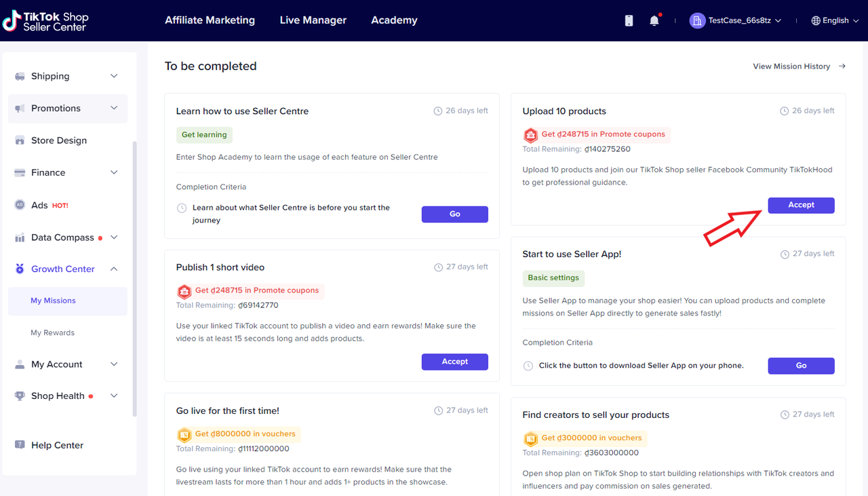Switch to Live Manager

point(313,20)
